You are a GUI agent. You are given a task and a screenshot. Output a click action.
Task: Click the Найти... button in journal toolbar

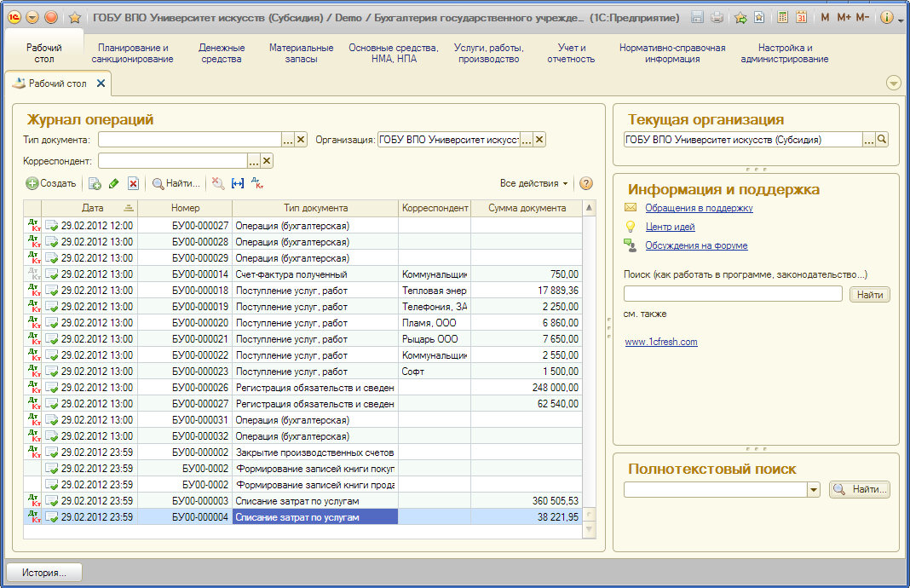pyautogui.click(x=176, y=183)
